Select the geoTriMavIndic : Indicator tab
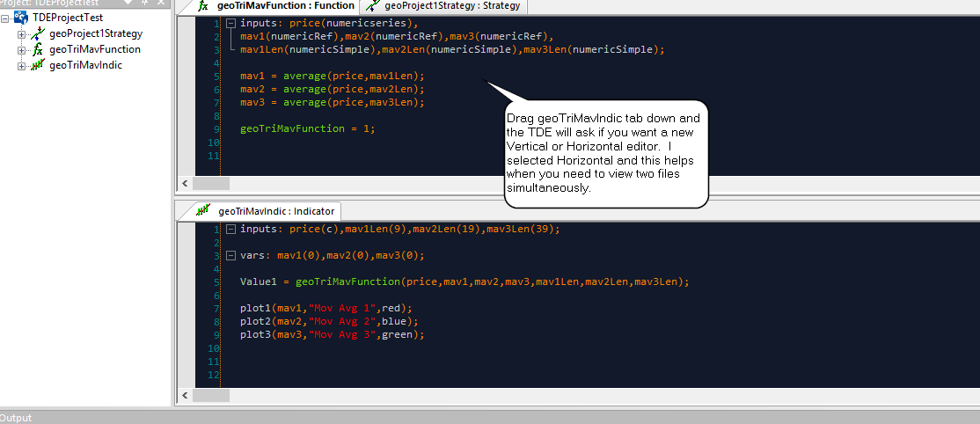This screenshot has width=980, height=424. coord(271,211)
